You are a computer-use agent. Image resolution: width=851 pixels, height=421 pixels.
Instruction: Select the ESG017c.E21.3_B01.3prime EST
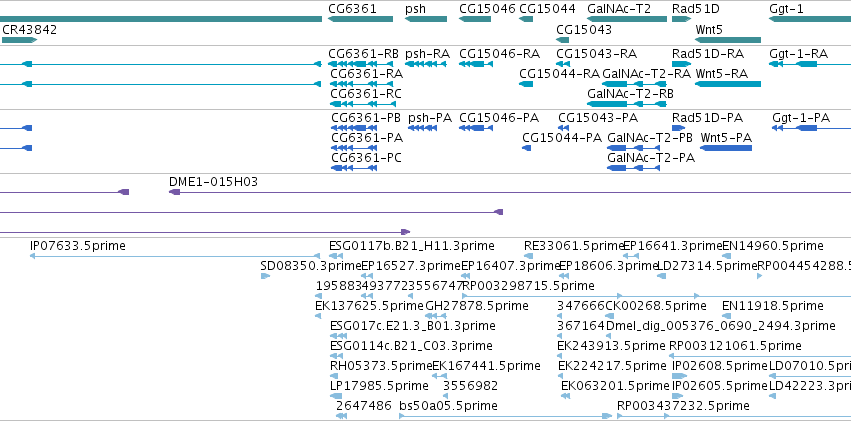[x=337, y=336]
